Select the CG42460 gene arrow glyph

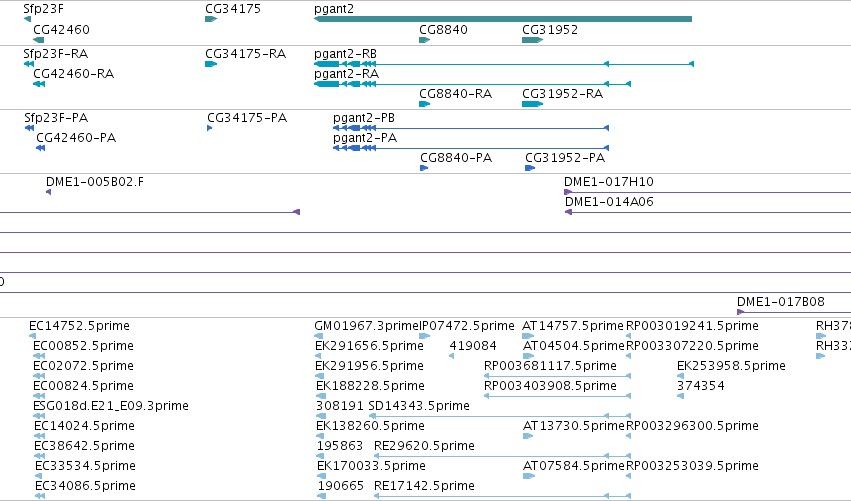pos(39,40)
